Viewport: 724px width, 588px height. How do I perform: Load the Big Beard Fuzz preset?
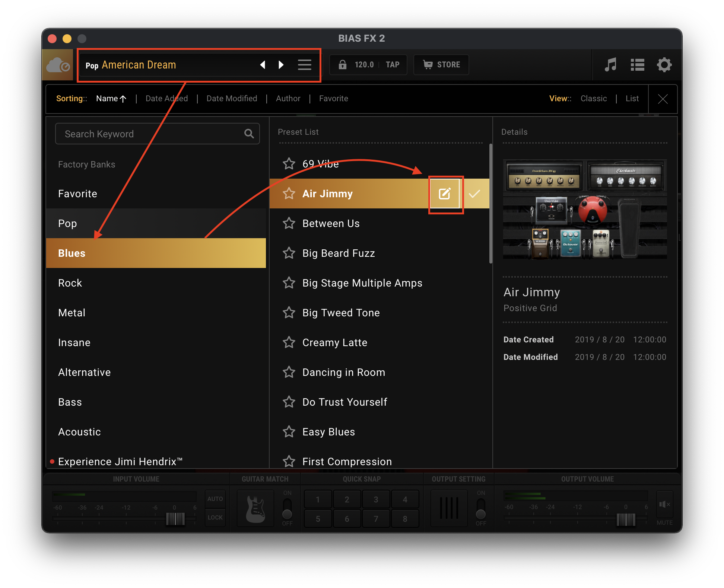click(x=379, y=253)
